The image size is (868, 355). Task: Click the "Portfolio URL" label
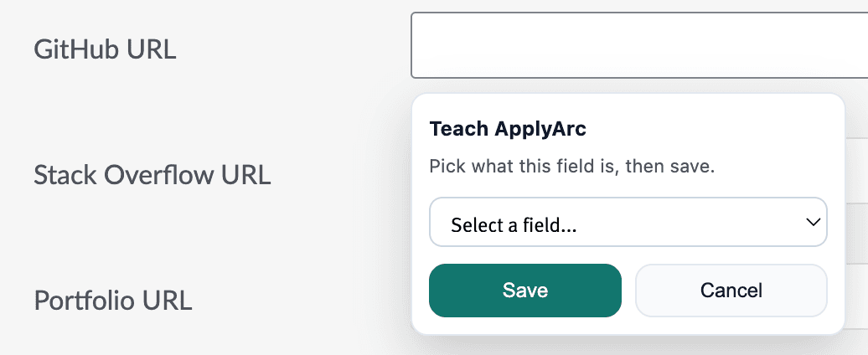tap(113, 299)
